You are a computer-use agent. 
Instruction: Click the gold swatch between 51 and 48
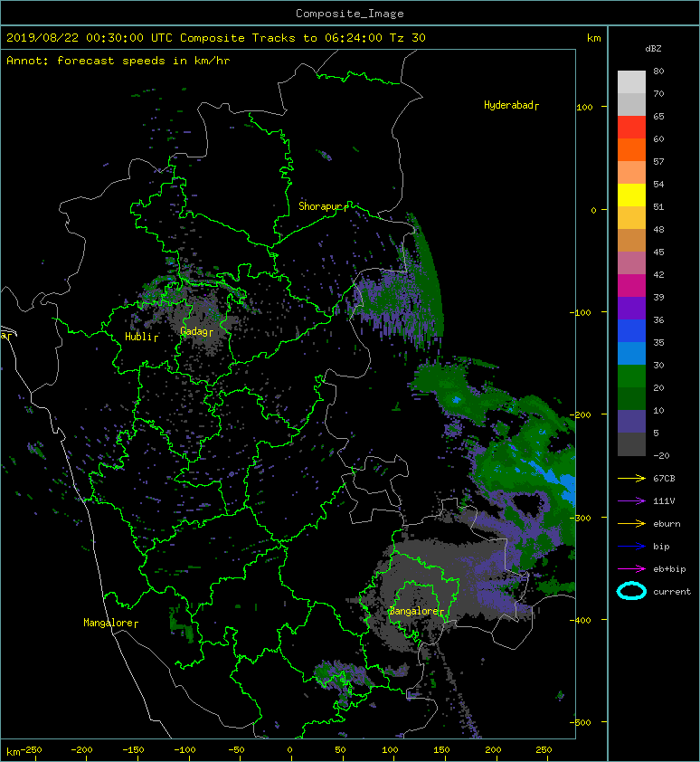pyautogui.click(x=631, y=218)
